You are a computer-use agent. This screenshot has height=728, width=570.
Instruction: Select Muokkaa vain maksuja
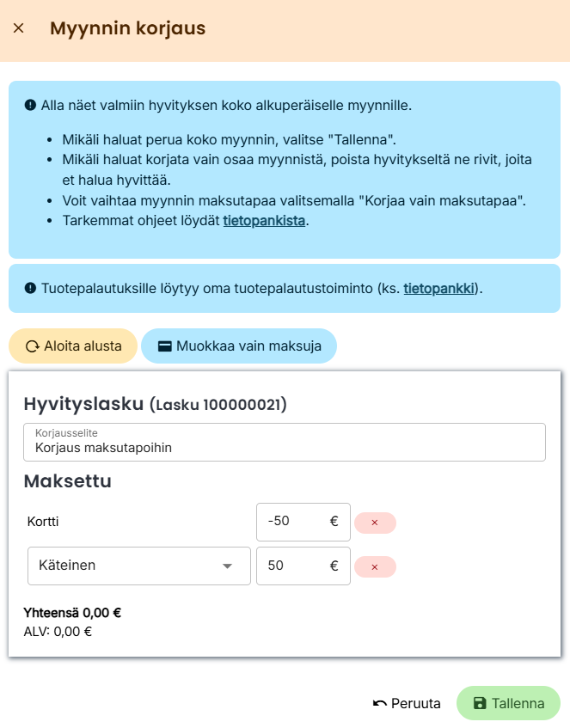[239, 346]
